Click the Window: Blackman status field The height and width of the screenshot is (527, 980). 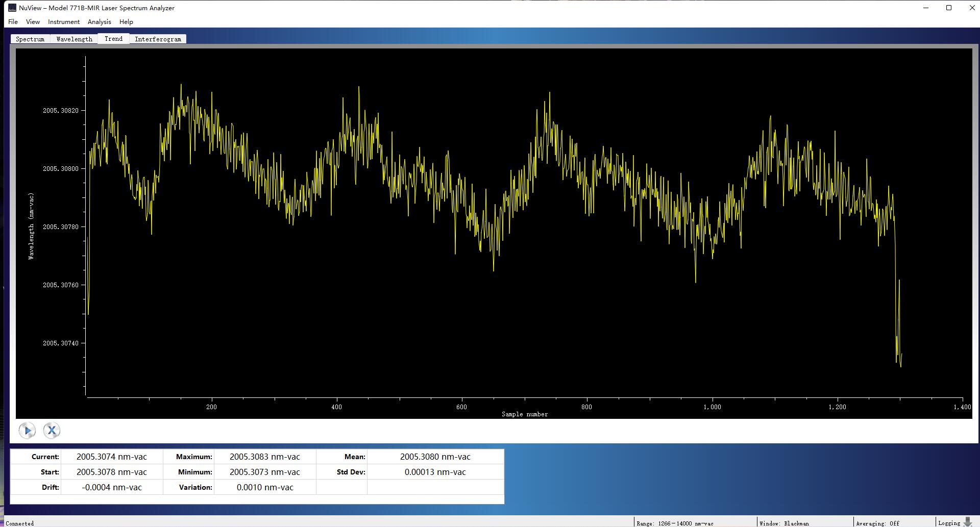[x=784, y=523]
